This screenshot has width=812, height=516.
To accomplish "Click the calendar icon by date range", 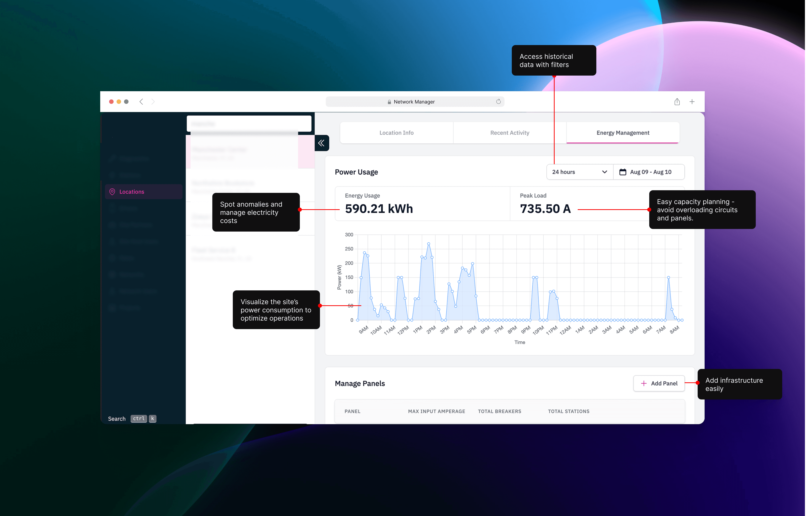I will 622,172.
